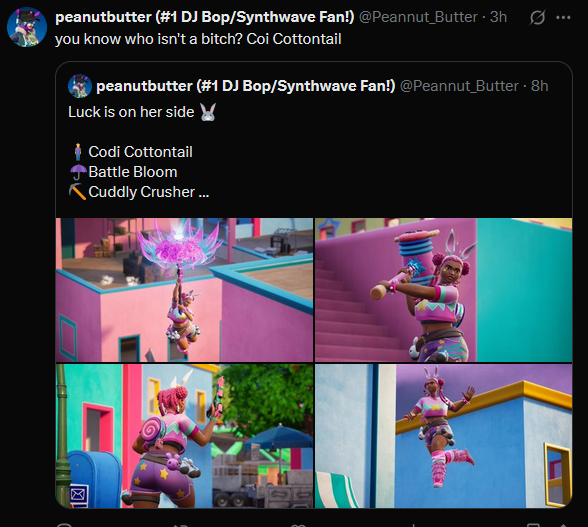This screenshot has width=588, height=527.
Task: Open the 8h timestamp in quoted post
Action: click(x=540, y=86)
